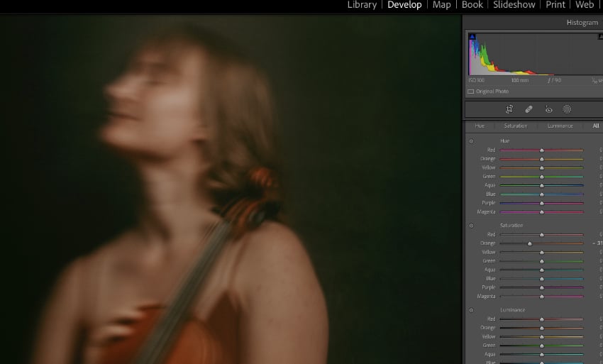
Task: Select the Healing bandage tool icon
Action: (529, 110)
